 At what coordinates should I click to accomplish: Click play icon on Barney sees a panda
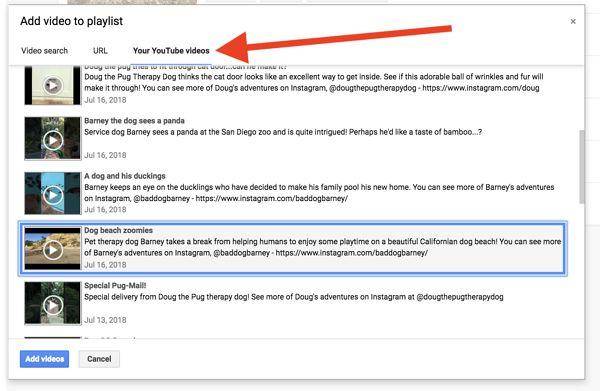[x=53, y=140]
